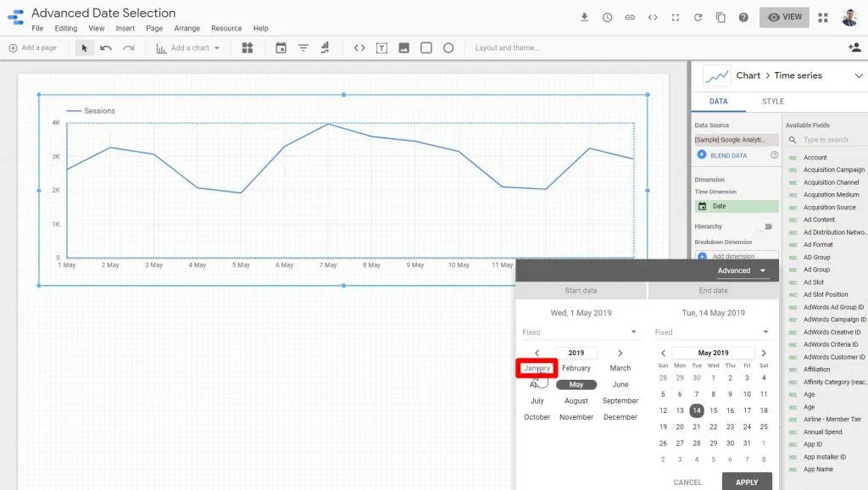
Task: Select the date range control icon
Action: click(281, 48)
